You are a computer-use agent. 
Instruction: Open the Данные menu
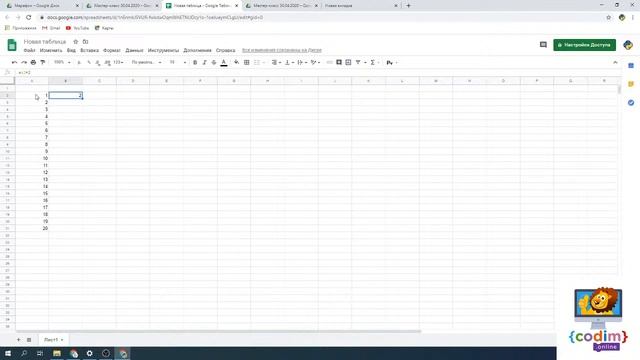(x=134, y=50)
